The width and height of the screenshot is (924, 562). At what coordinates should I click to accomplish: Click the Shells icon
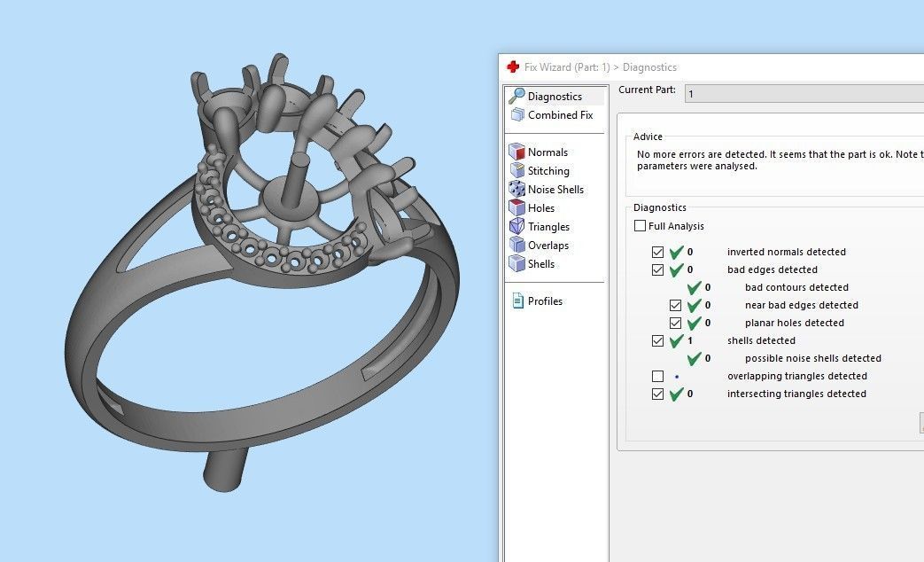coord(516,263)
